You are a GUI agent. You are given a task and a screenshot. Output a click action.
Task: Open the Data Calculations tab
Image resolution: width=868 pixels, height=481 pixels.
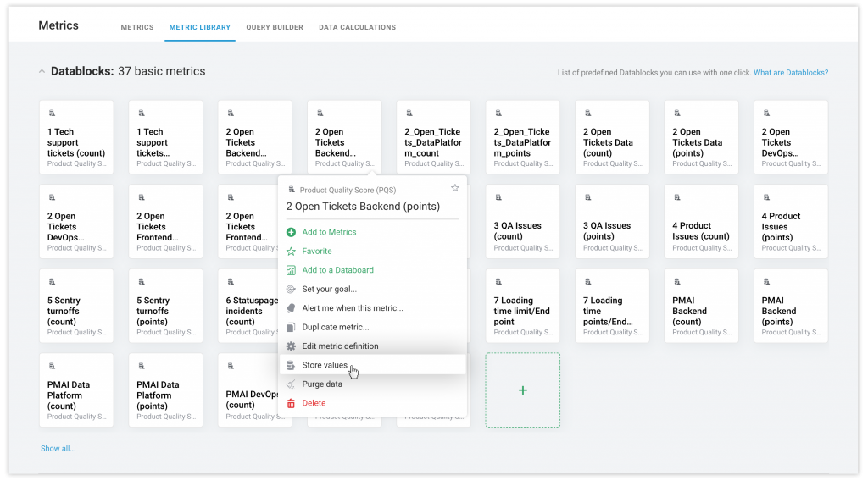tap(357, 27)
